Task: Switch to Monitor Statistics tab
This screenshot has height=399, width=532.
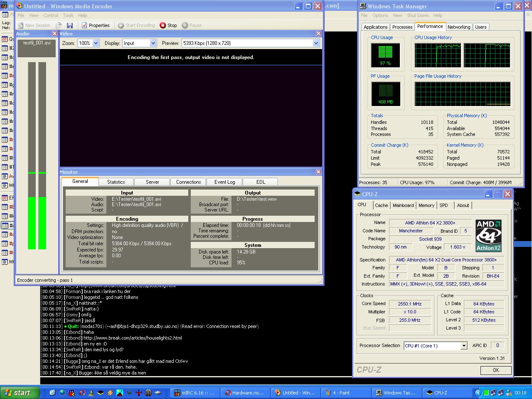Action: click(116, 182)
